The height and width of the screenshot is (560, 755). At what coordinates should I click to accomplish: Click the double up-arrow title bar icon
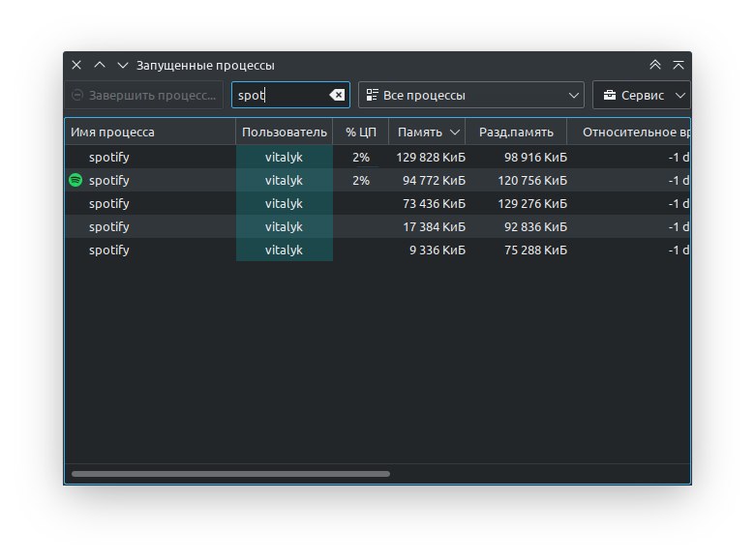click(655, 65)
